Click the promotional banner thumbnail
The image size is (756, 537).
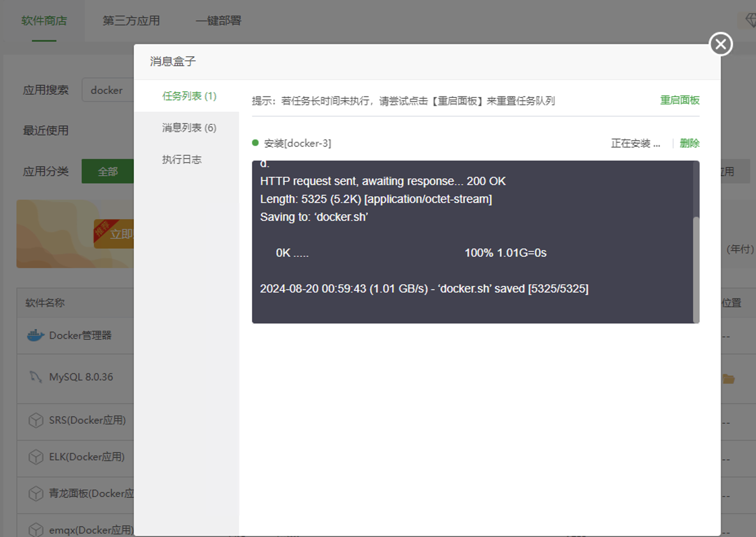75,234
